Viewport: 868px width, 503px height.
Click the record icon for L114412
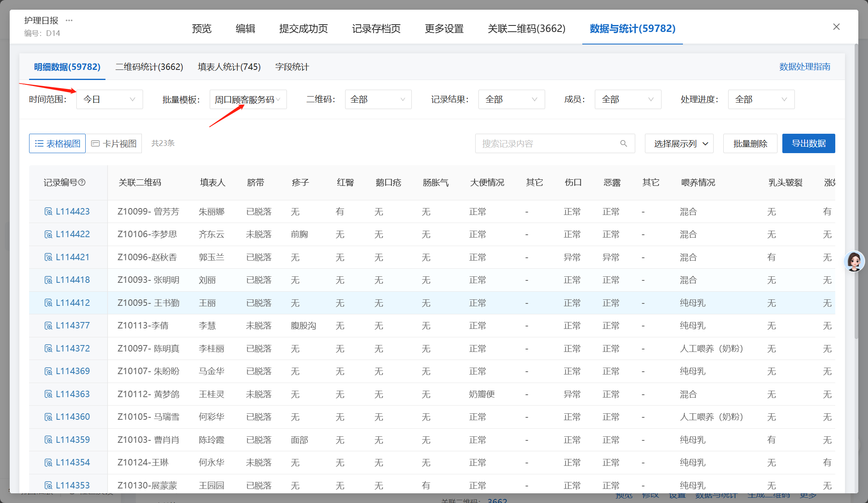click(48, 303)
